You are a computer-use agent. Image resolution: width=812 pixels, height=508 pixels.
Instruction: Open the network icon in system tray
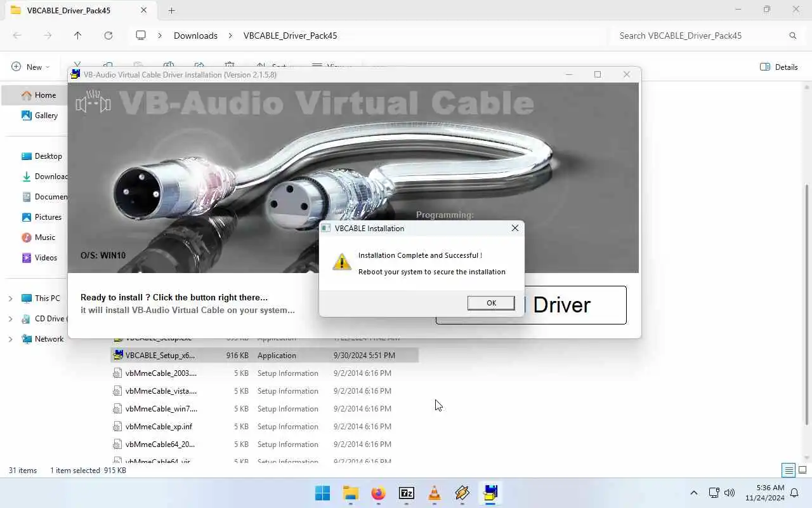click(714, 493)
